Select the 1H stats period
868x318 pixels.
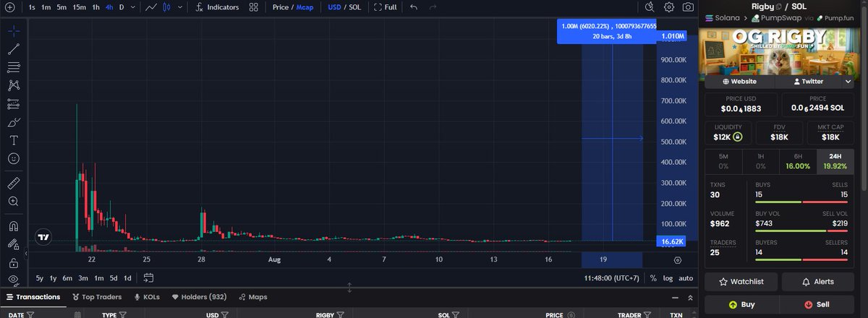761,160
